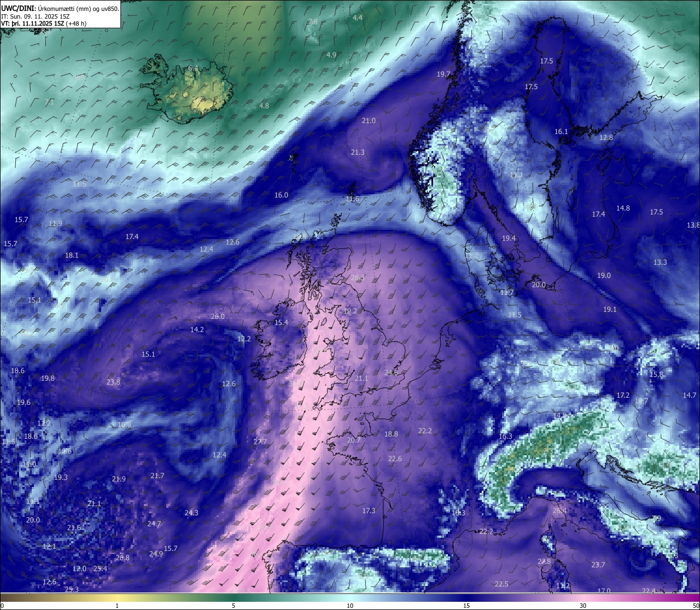Screen dimensions: 700x610
Task: Click the VT valid time line with +48 h
Action: pyautogui.click(x=43, y=24)
